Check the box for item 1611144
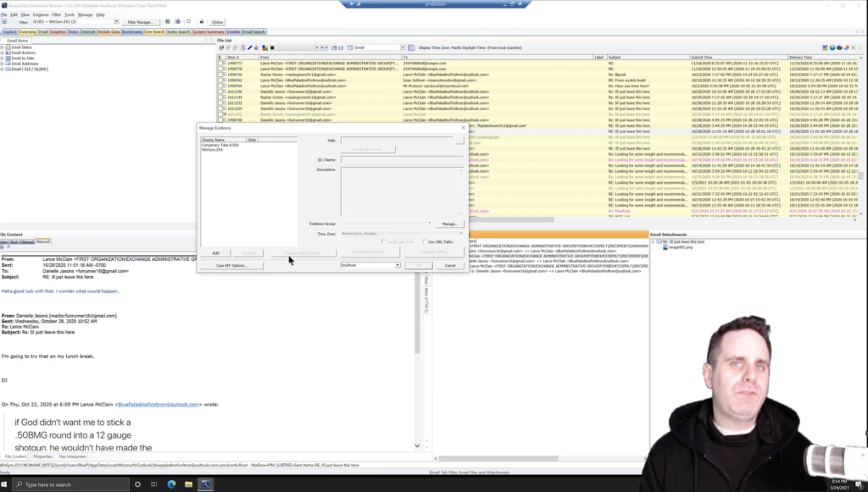Viewport: 868px width, 492px height. tap(222, 97)
